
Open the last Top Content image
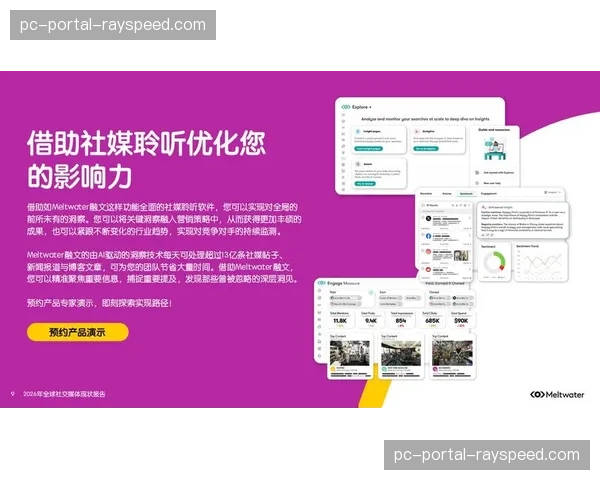click(452, 353)
